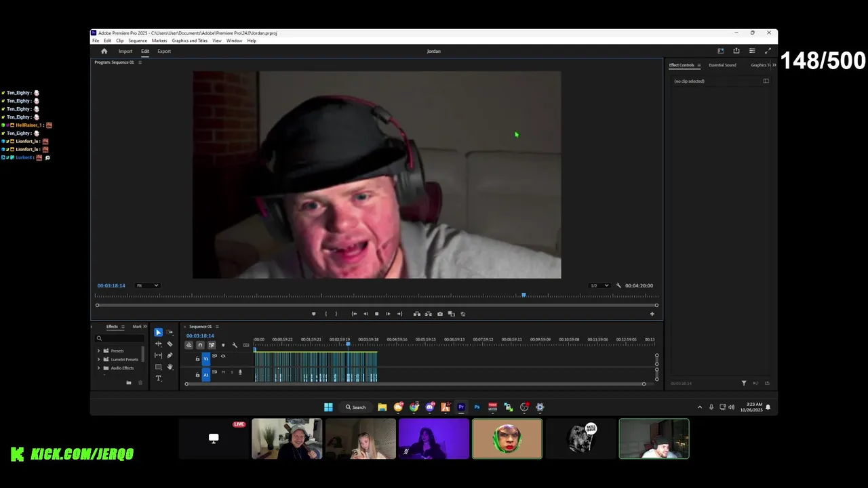Viewport: 868px width, 488px height.
Task: Click Mark In bracket in Program monitor
Action: click(326, 314)
